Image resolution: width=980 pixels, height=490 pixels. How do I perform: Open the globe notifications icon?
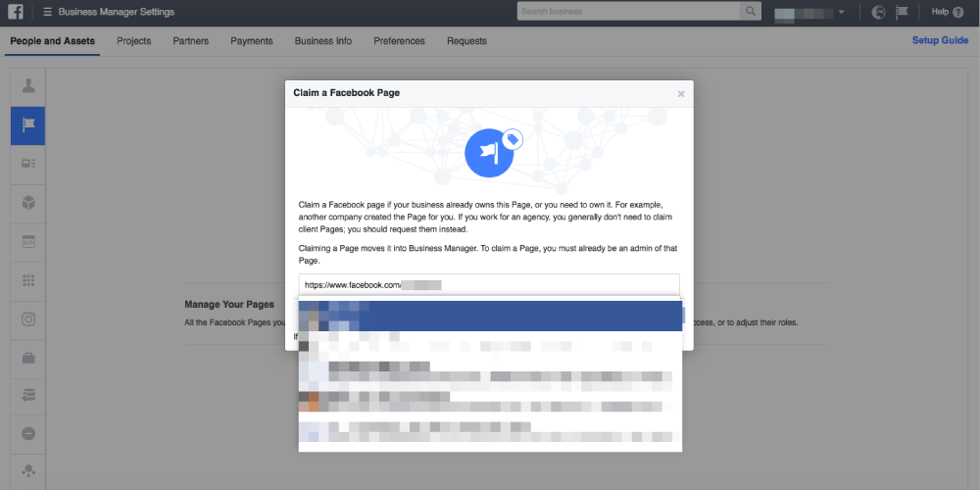[879, 12]
